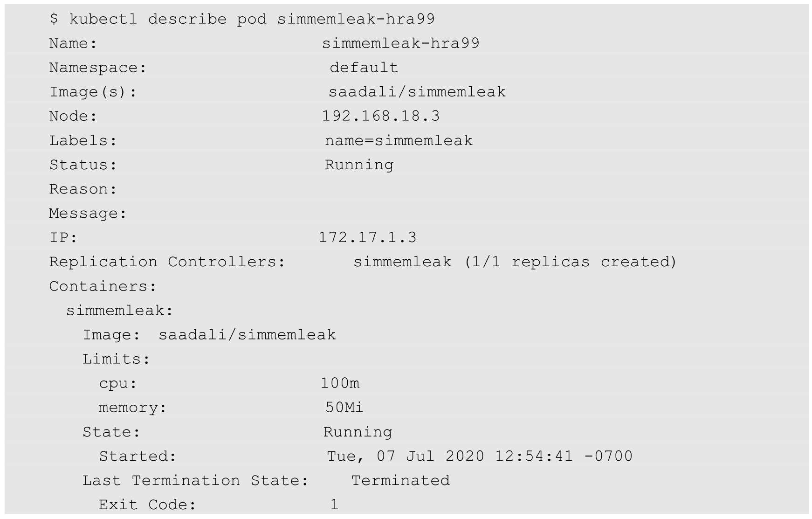Screen dimensions: 812x519
Task: Click the Namespace value default
Action: point(364,68)
